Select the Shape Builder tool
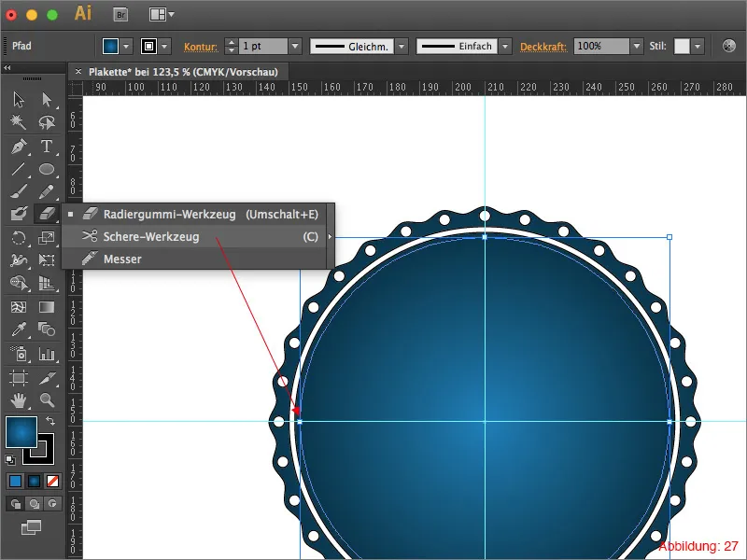Viewport: 747px width, 560px height. (19, 283)
